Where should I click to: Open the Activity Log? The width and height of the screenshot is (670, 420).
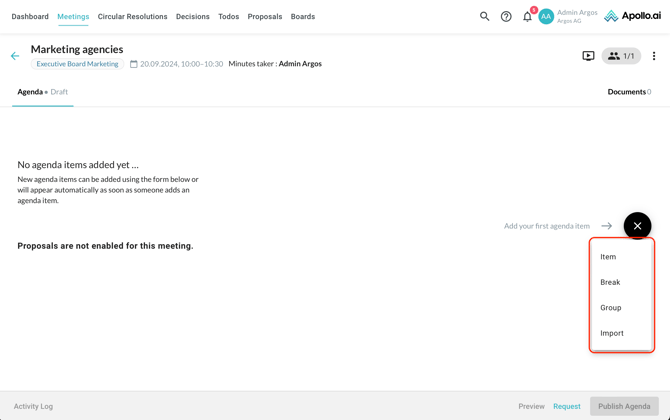[x=33, y=406]
